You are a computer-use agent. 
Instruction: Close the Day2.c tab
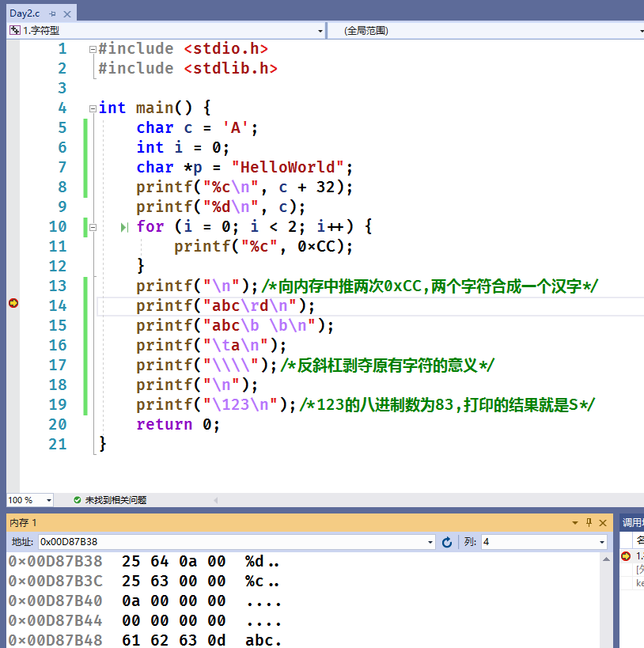pos(67,14)
